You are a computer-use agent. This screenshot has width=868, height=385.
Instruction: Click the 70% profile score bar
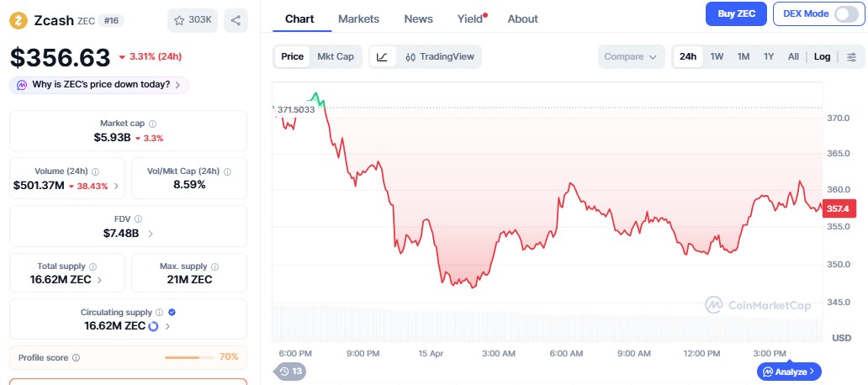[x=188, y=357]
